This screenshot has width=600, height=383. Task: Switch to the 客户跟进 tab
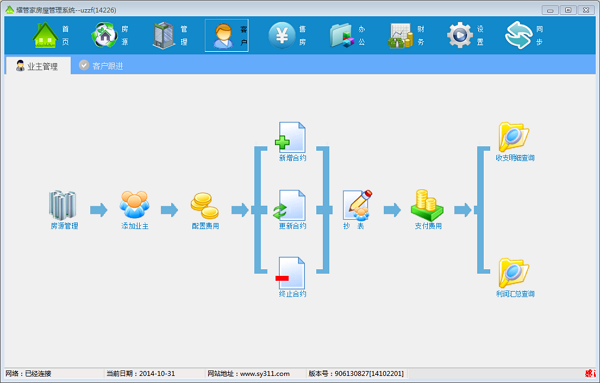click(101, 66)
